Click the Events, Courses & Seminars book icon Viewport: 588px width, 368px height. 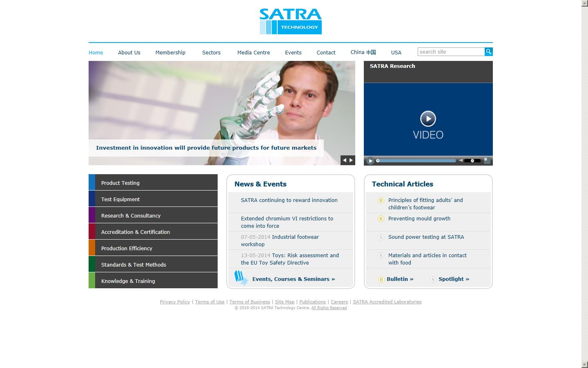point(241,277)
